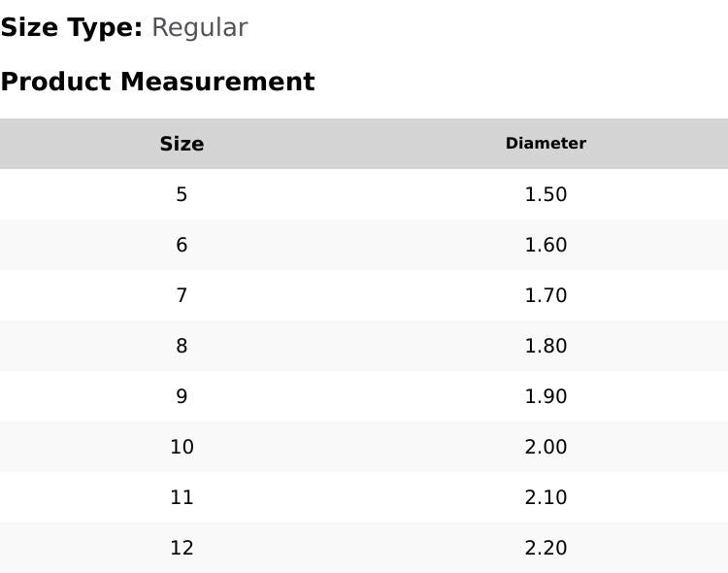728x573 pixels.
Task: Click the 1.90 diameter value
Action: (546, 396)
